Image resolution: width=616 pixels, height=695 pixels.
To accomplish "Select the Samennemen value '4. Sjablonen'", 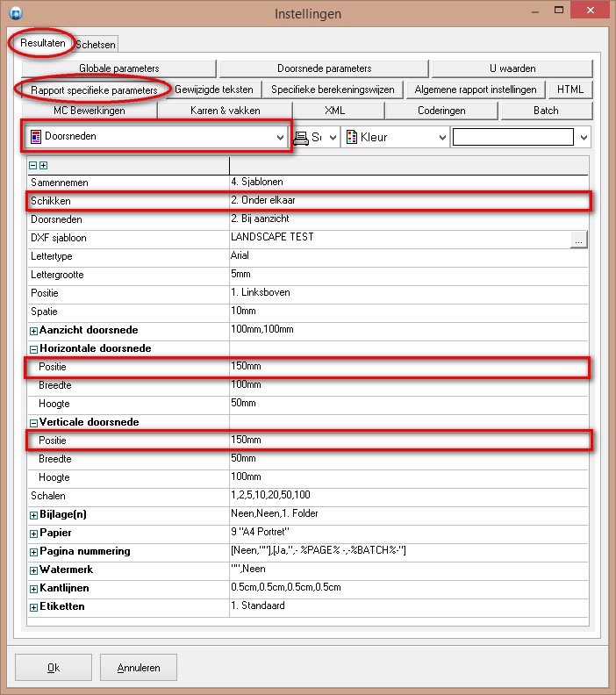I will tap(256, 182).
